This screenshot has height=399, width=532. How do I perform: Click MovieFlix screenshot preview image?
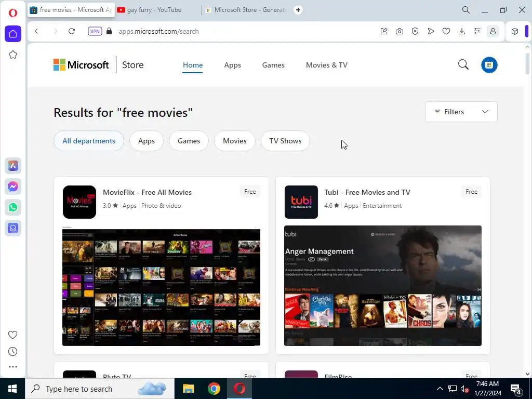tap(161, 286)
